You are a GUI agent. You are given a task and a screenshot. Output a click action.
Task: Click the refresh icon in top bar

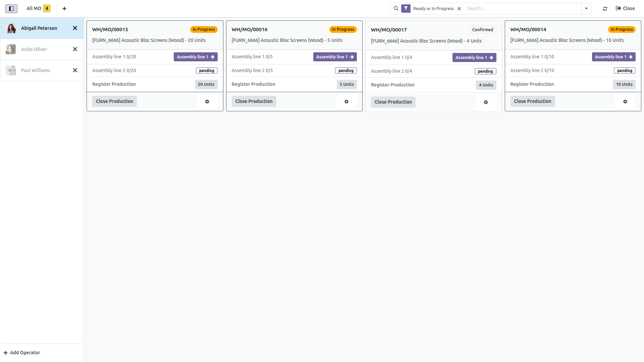click(605, 8)
